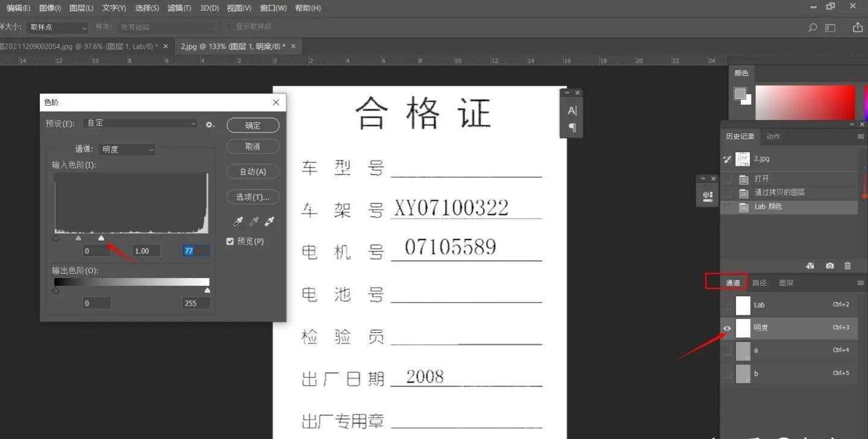The width and height of the screenshot is (868, 439).
Task: Click the gray point eyedropper in Levels
Action: (254, 221)
